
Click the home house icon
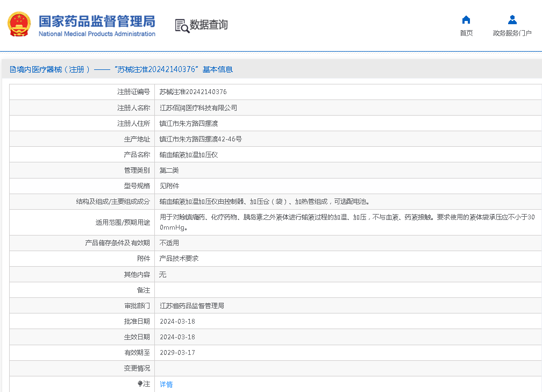click(466, 20)
